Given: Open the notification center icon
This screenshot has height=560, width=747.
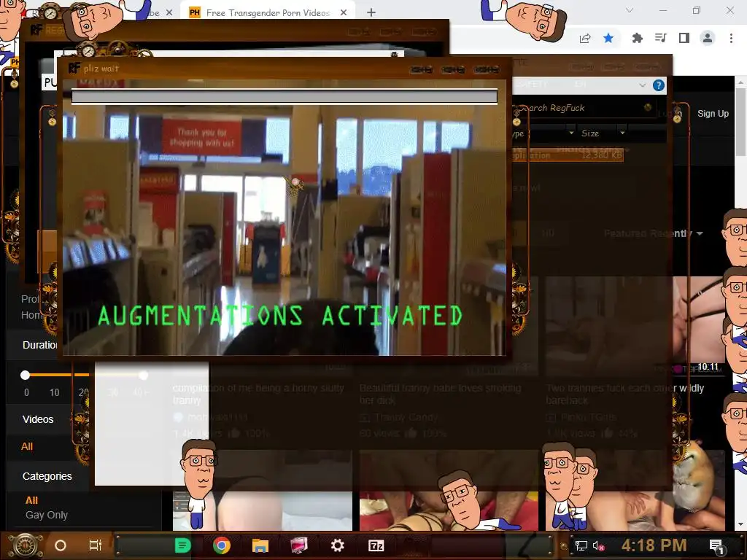Looking at the screenshot, I should click(x=716, y=545).
